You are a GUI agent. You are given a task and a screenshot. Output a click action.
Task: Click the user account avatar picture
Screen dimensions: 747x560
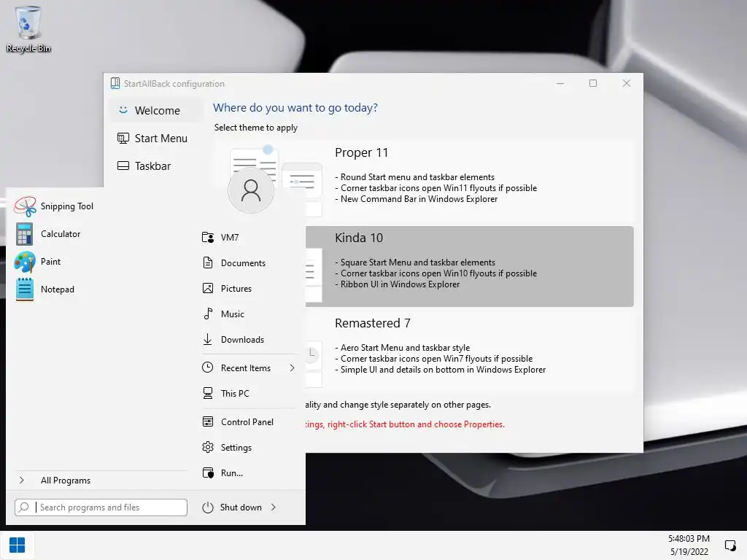[251, 190]
